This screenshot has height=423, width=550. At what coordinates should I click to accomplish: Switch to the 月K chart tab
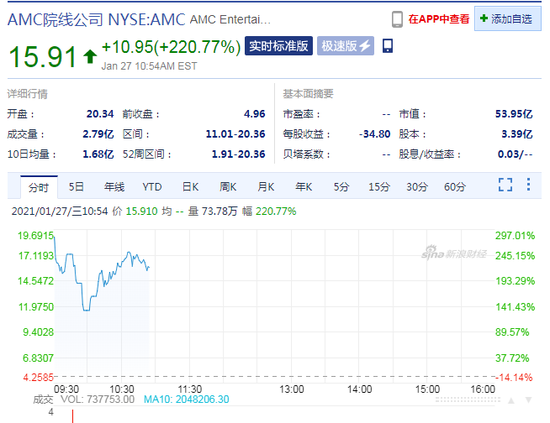(266, 187)
